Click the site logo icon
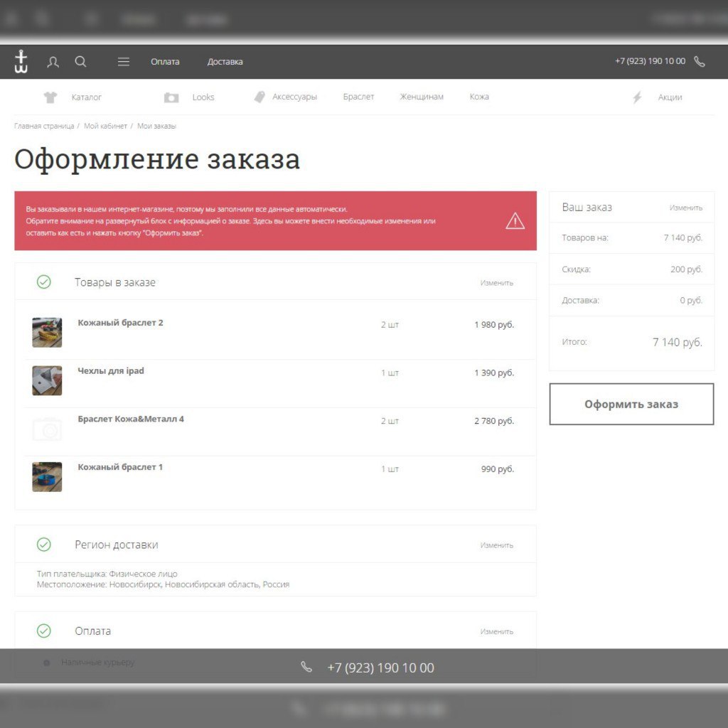Viewport: 728px width, 728px height. [x=21, y=61]
